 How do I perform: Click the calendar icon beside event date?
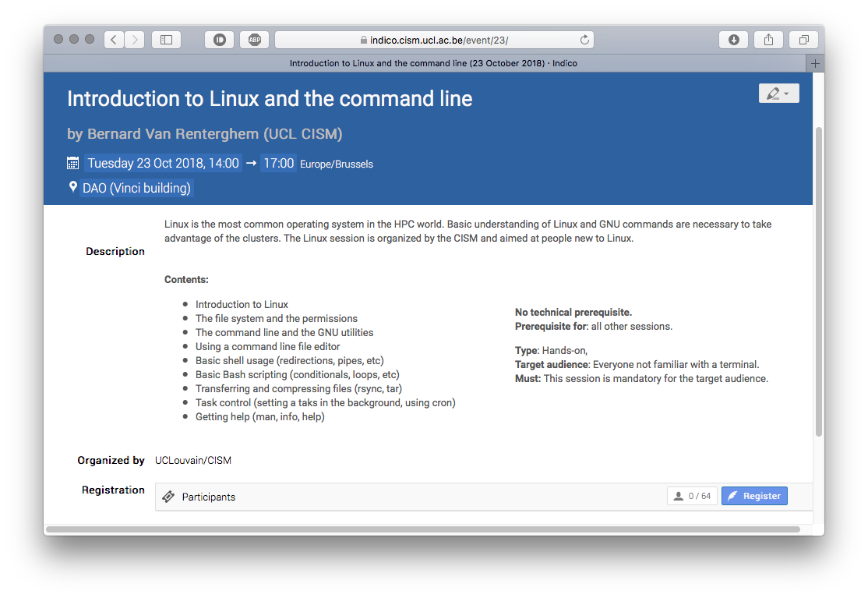pos(73,163)
